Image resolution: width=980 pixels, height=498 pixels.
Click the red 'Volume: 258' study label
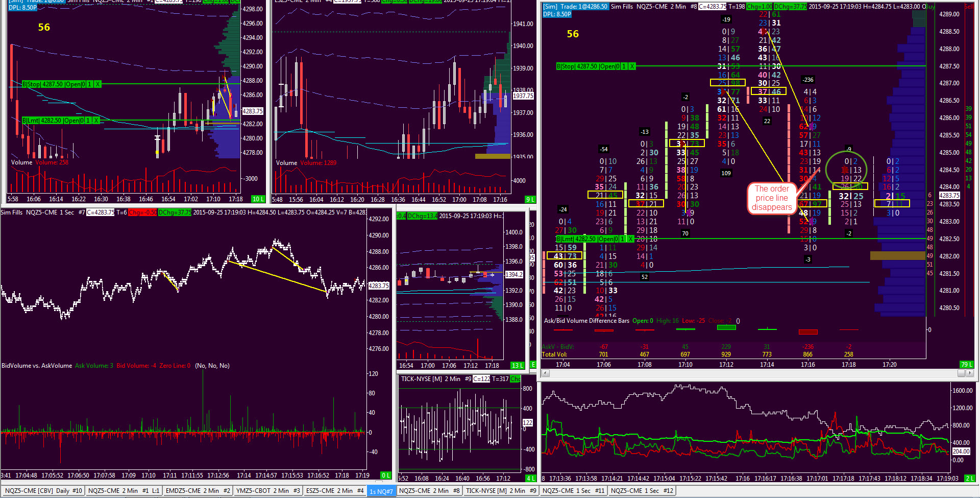tap(52, 162)
